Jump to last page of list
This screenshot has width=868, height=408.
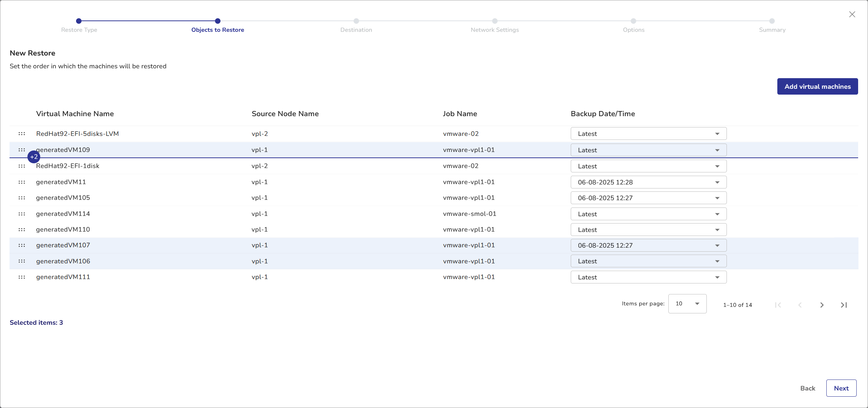click(844, 305)
